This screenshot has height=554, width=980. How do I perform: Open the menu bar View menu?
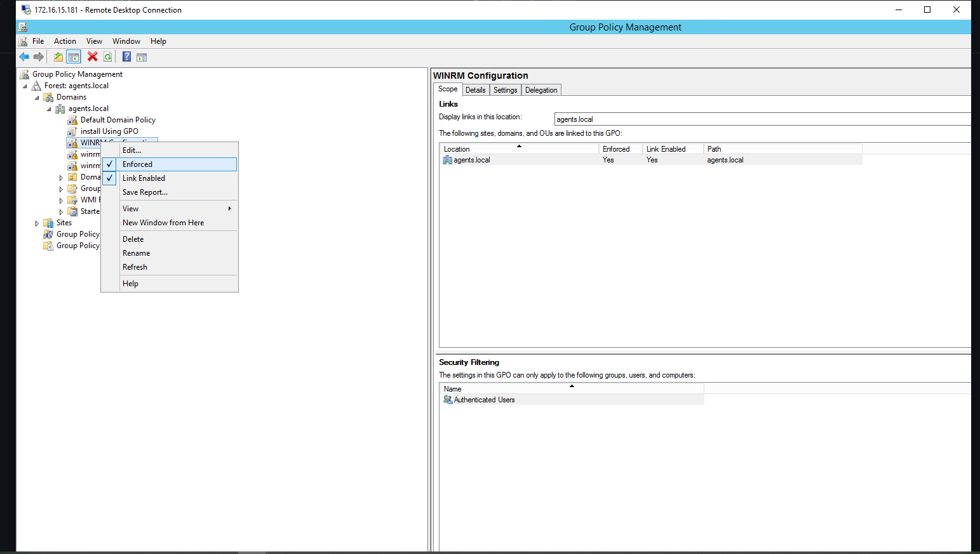[x=94, y=41]
